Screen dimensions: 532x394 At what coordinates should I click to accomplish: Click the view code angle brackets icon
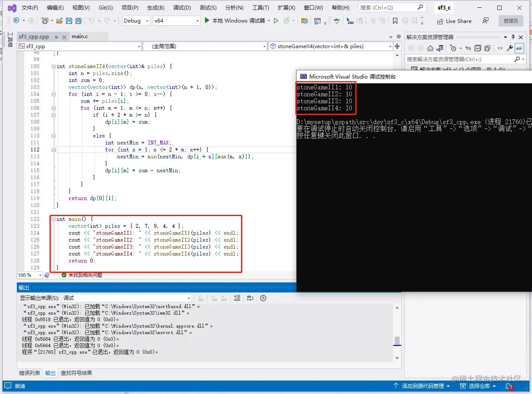coord(500,48)
